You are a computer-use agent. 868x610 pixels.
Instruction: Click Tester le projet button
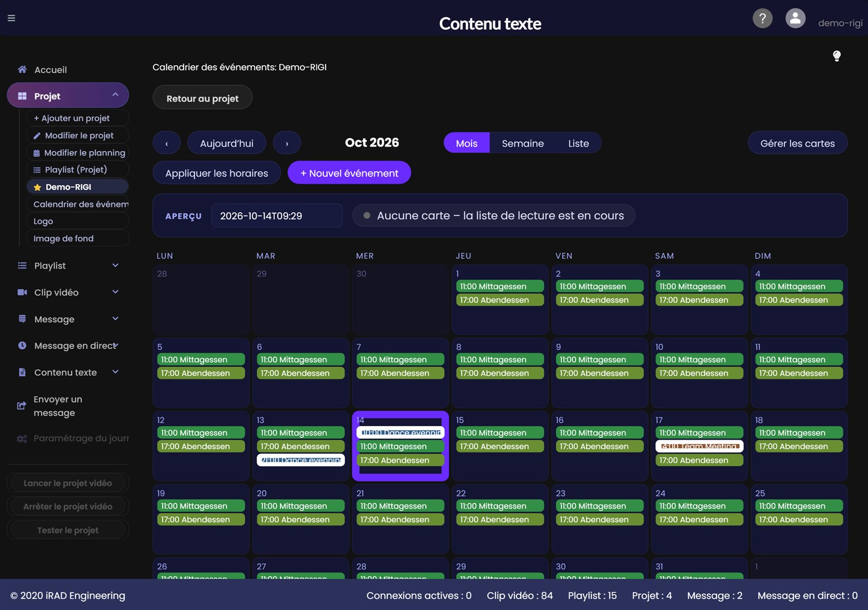pyautogui.click(x=68, y=530)
